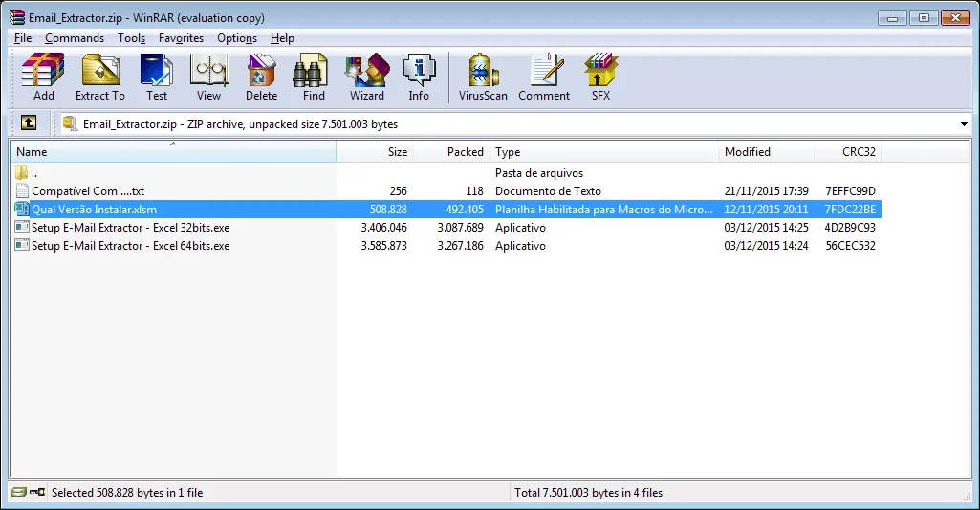The image size is (980, 510).
Task: Click the Qual Versão Instalar.xlsm Excel icon
Action: (22, 209)
